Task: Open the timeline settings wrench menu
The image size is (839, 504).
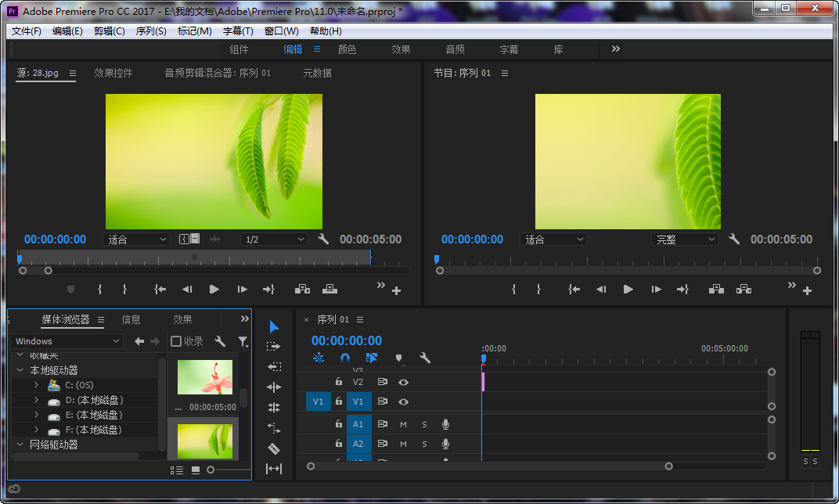Action: 426,358
